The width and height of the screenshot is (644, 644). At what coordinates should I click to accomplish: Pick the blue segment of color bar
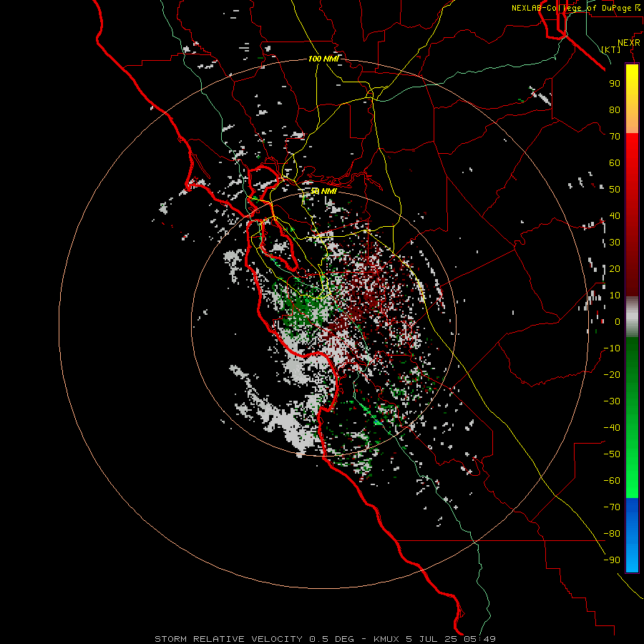pyautogui.click(x=632, y=535)
